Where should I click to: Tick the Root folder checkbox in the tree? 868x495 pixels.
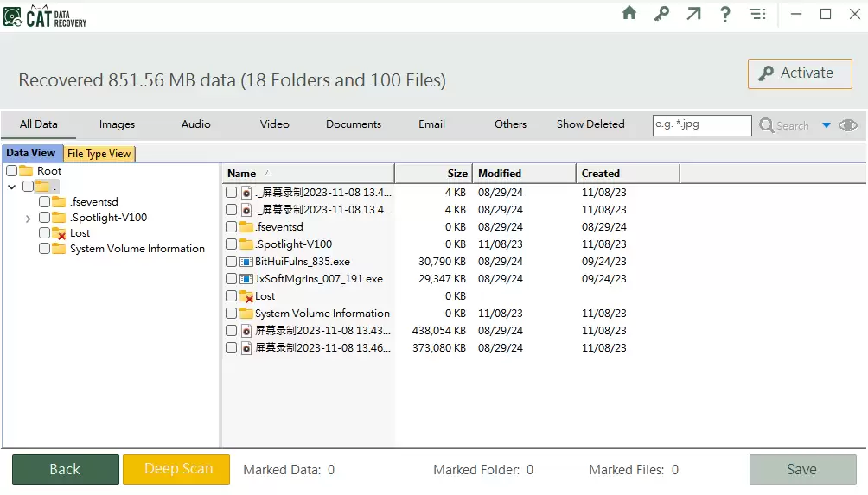point(12,171)
